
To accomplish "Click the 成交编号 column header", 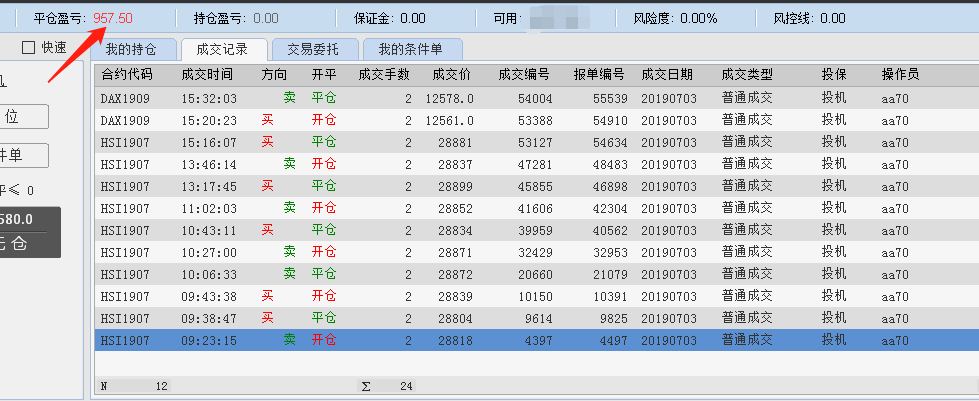I will click(524, 75).
